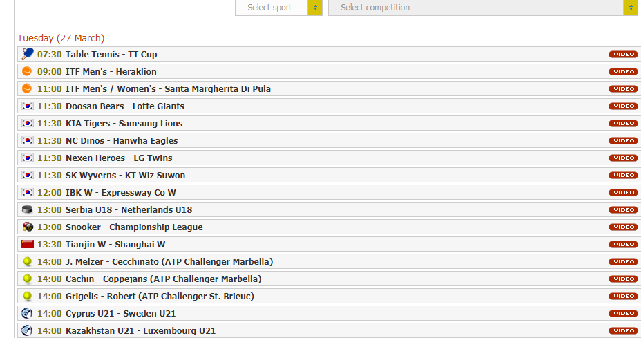The height and width of the screenshot is (338, 644).
Task: Click the orange ball icon beside Santa Margherita Di Pula
Action: (x=27, y=88)
